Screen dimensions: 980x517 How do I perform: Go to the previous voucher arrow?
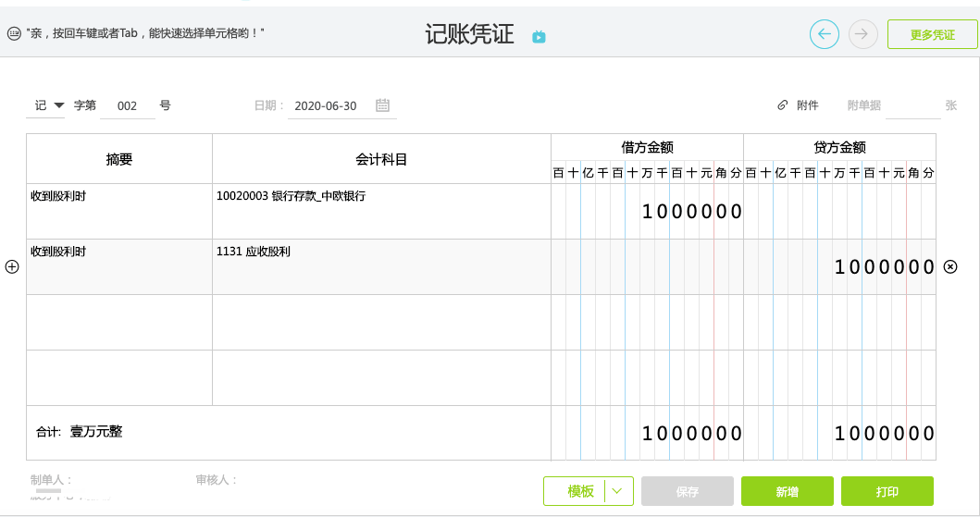click(825, 33)
